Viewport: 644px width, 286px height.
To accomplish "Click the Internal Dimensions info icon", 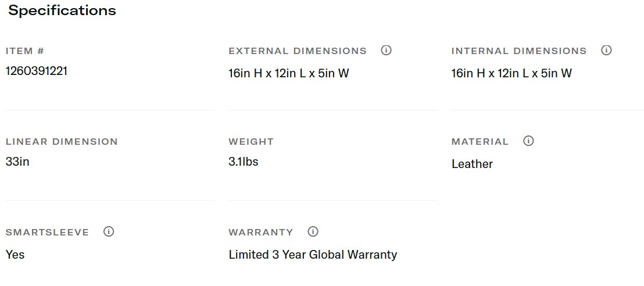I will click(x=606, y=51).
